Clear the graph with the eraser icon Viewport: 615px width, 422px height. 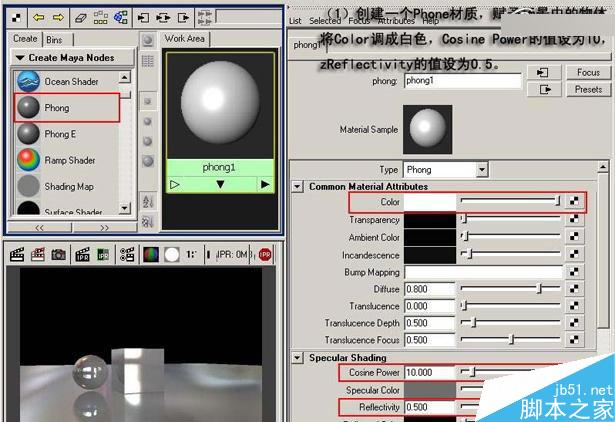click(80, 18)
